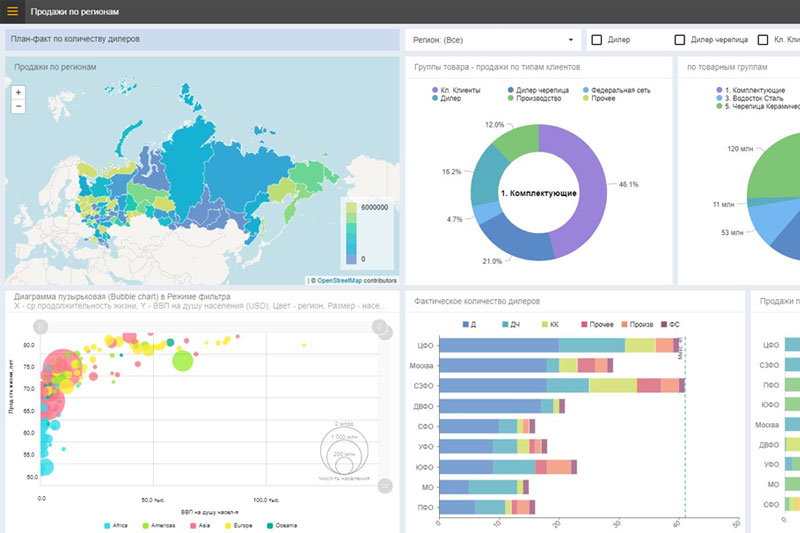Viewport: 800px width, 533px height.
Task: Click the План-факт по количеству дилеров header
Action: click(75, 39)
